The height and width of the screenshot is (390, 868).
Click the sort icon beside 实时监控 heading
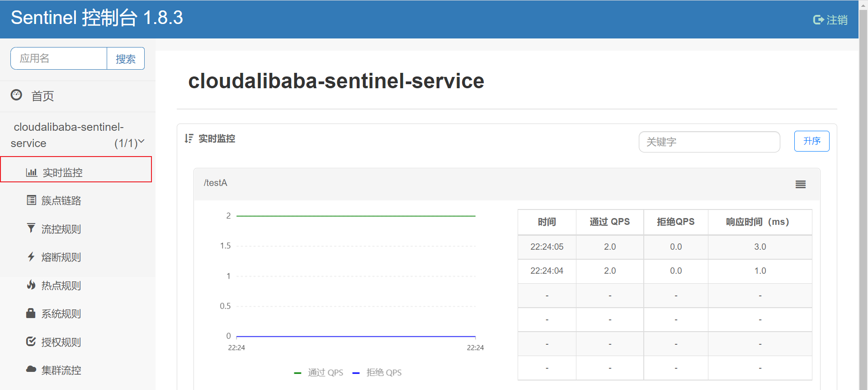tap(189, 138)
